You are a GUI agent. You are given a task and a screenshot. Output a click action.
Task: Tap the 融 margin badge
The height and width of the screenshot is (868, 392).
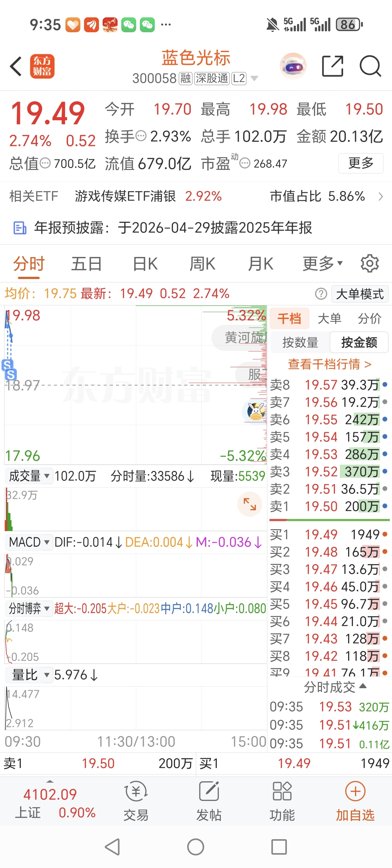185,78
